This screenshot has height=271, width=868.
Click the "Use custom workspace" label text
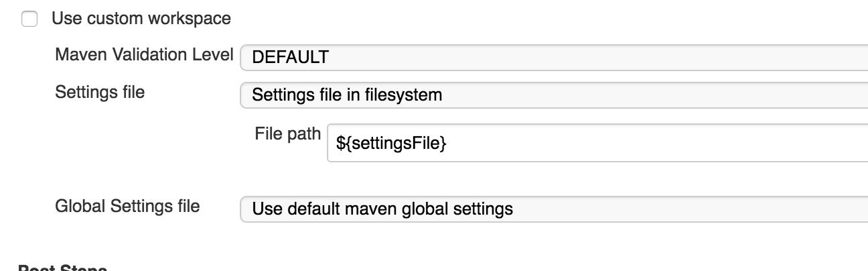point(141,19)
